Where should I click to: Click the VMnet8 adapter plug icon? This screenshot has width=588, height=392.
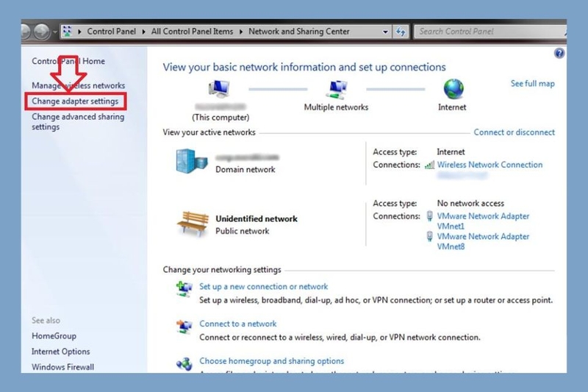[430, 236]
